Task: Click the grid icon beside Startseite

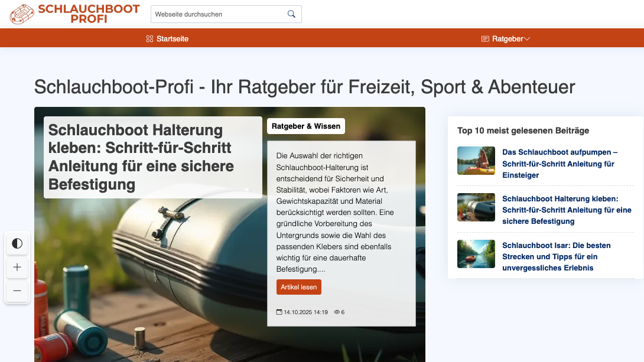Action: click(x=148, y=38)
